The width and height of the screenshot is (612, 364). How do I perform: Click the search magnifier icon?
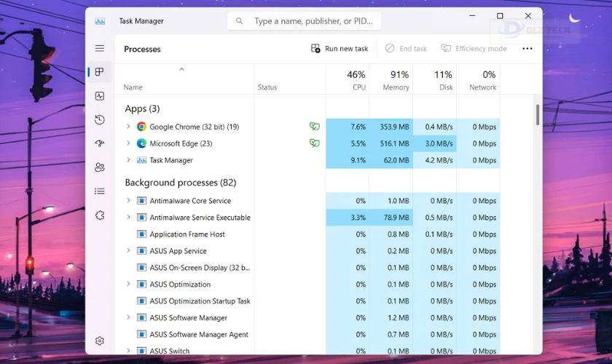tap(239, 20)
